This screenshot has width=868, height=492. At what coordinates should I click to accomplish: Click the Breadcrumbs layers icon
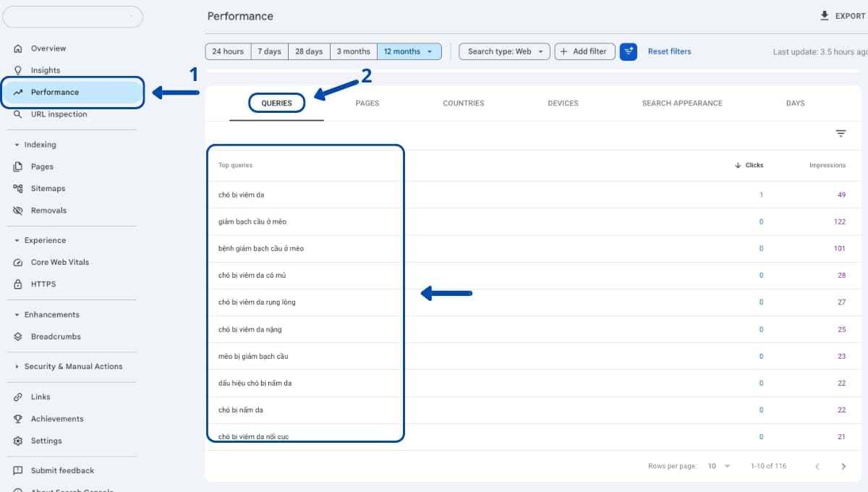pyautogui.click(x=18, y=336)
